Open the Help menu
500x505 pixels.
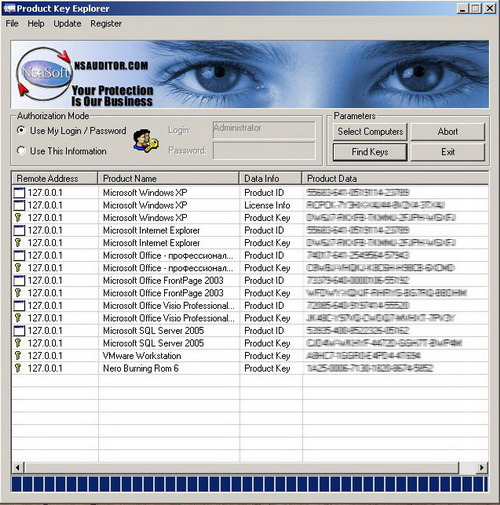pyautogui.click(x=36, y=24)
